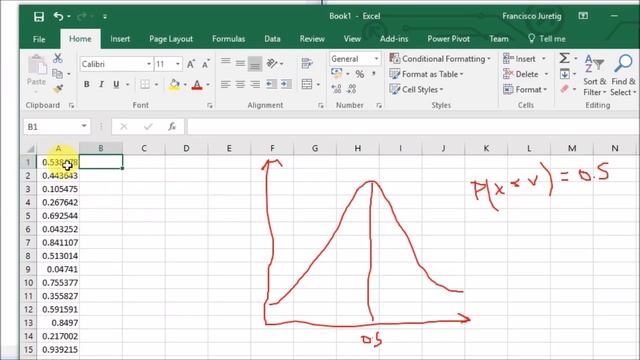640x360 pixels.
Task: Click the Orientation angled text icon
Action: click(272, 63)
